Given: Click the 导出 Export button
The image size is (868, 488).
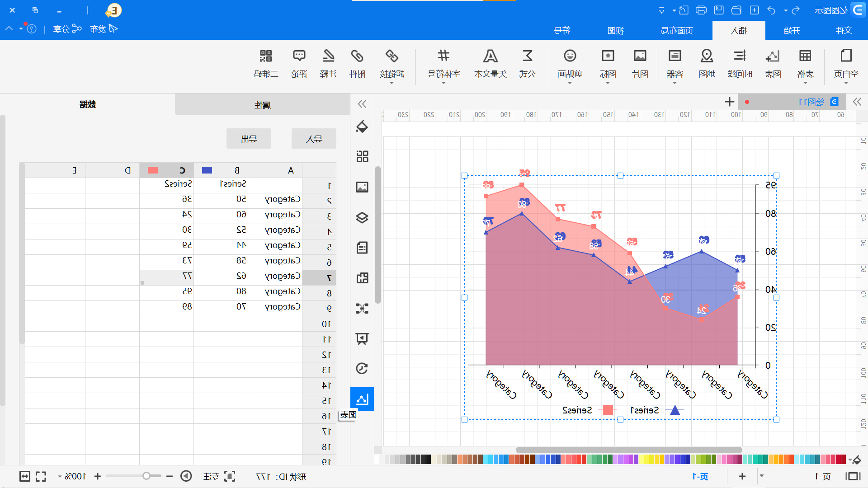Looking at the screenshot, I should tap(249, 139).
